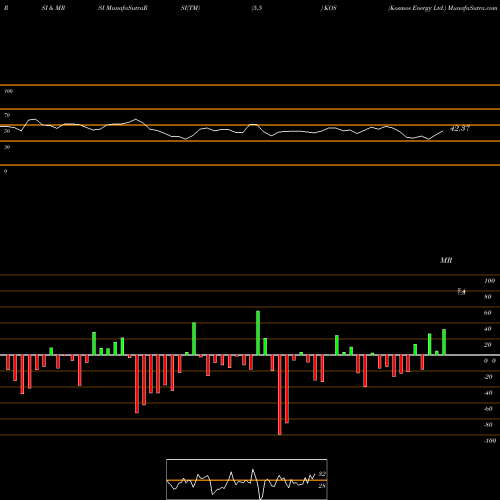Click the SI MunafaSutraR header text

[123, 8]
